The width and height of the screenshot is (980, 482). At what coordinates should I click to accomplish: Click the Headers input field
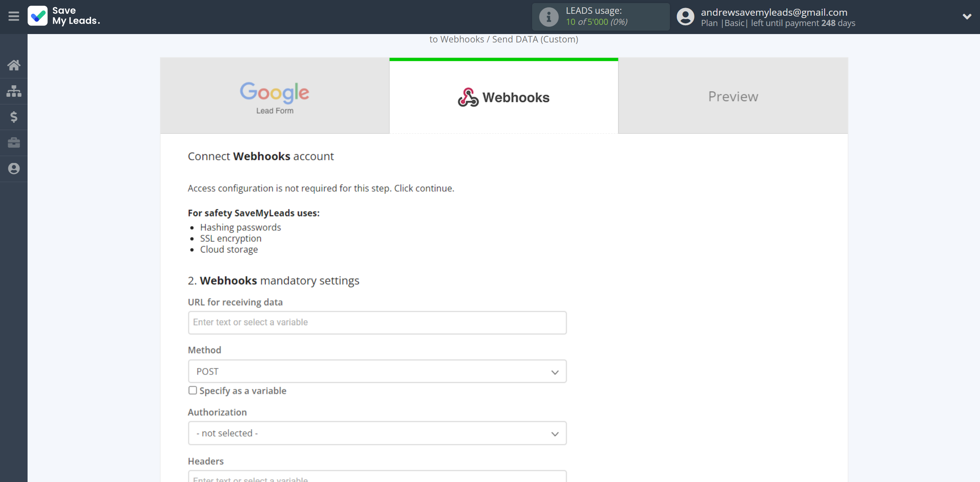coord(377,477)
